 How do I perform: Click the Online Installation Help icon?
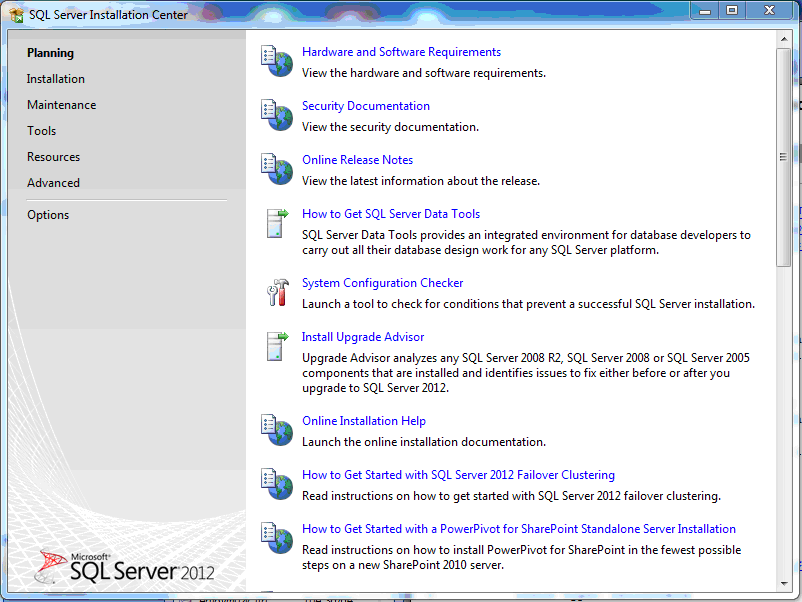coord(276,430)
